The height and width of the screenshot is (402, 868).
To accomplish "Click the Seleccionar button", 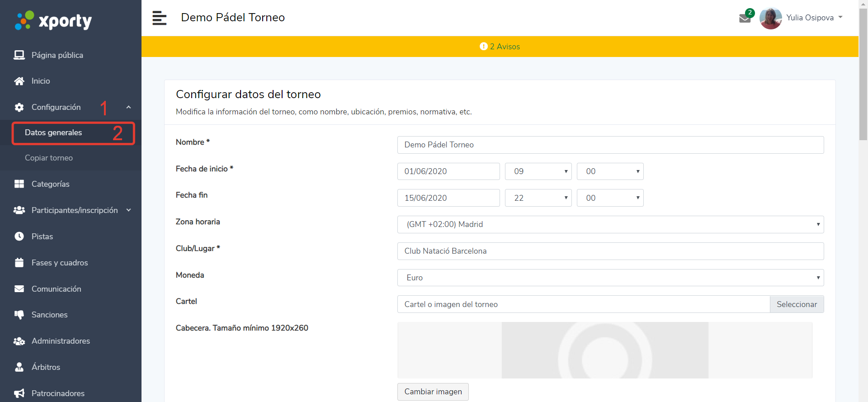I will (x=797, y=304).
